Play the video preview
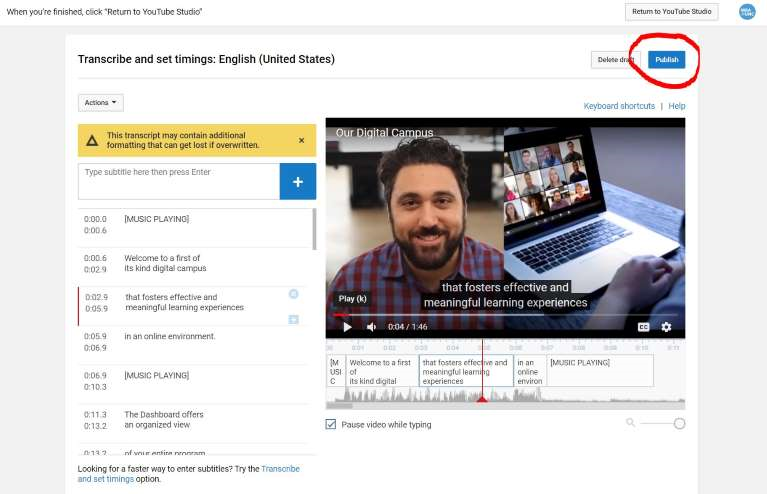 click(x=347, y=327)
